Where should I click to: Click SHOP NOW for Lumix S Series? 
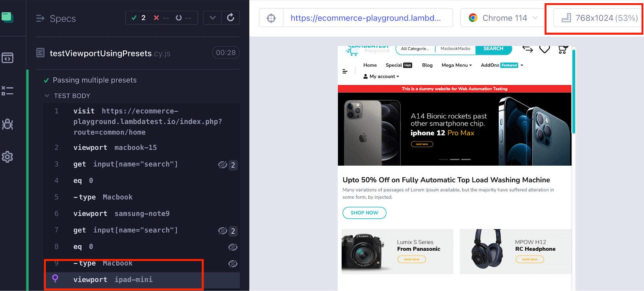(x=411, y=259)
